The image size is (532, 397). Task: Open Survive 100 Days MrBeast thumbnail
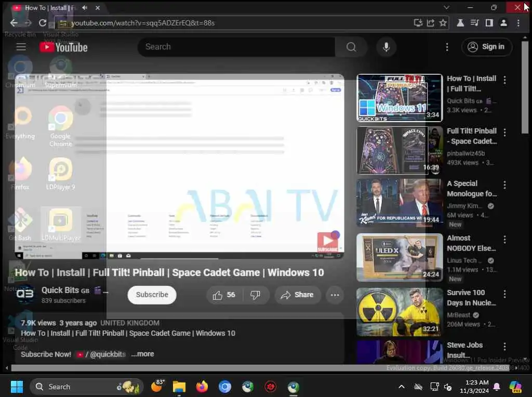(400, 312)
